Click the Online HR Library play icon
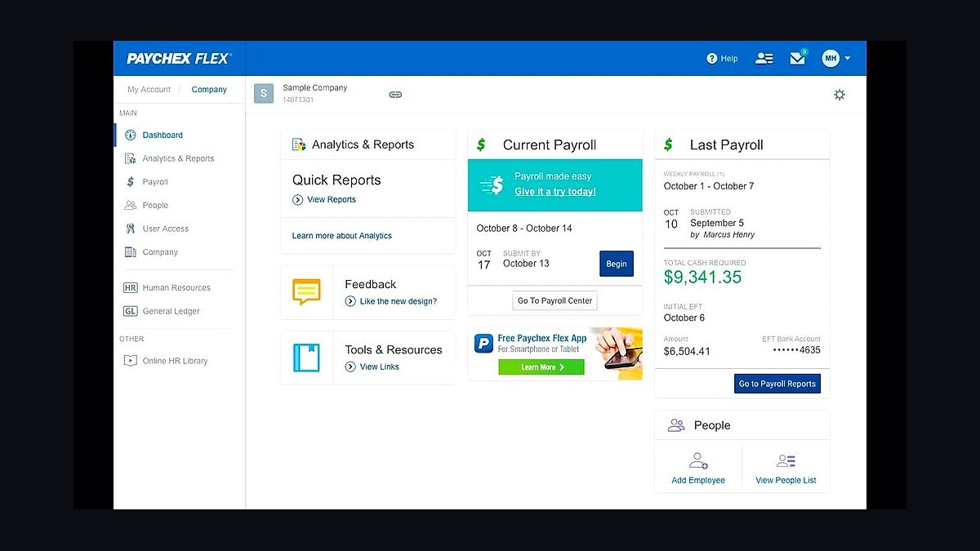 tap(130, 361)
